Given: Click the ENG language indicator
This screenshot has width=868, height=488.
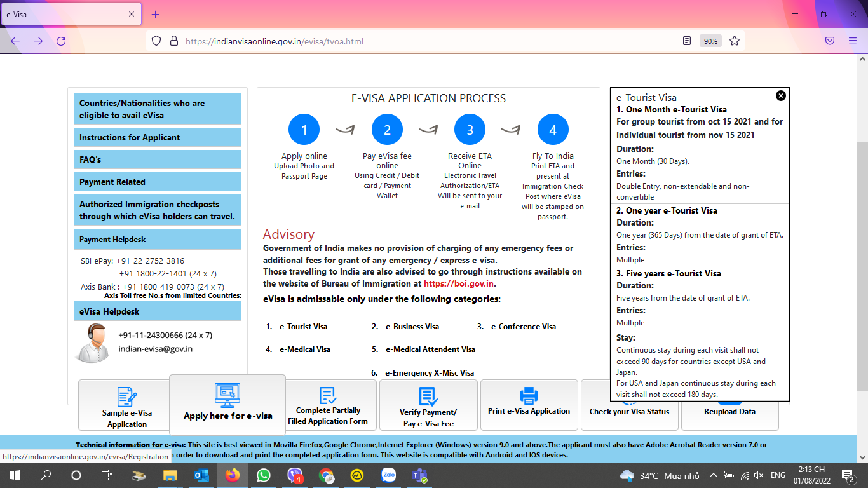Looking at the screenshot, I should tap(778, 475).
